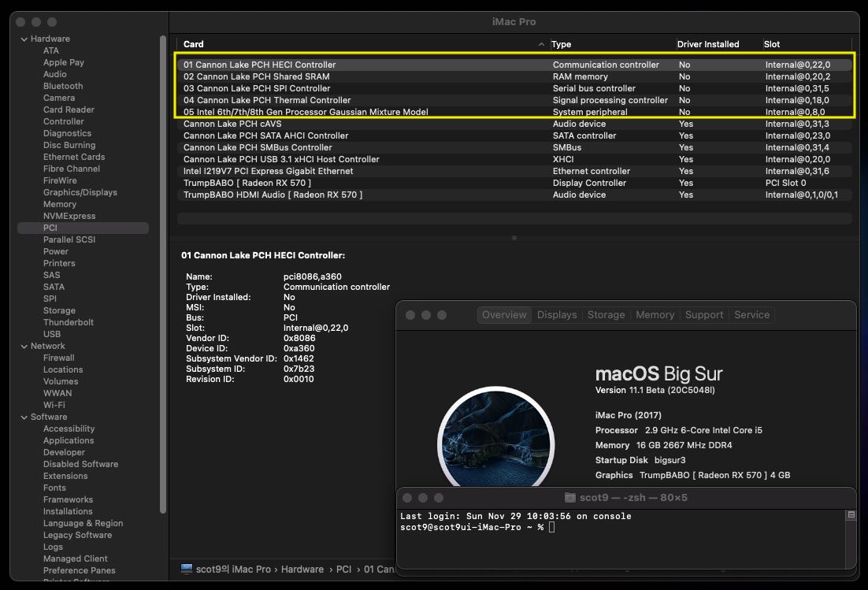The height and width of the screenshot is (590, 868).
Task: Select Audio in the Hardware list
Action: click(x=55, y=74)
